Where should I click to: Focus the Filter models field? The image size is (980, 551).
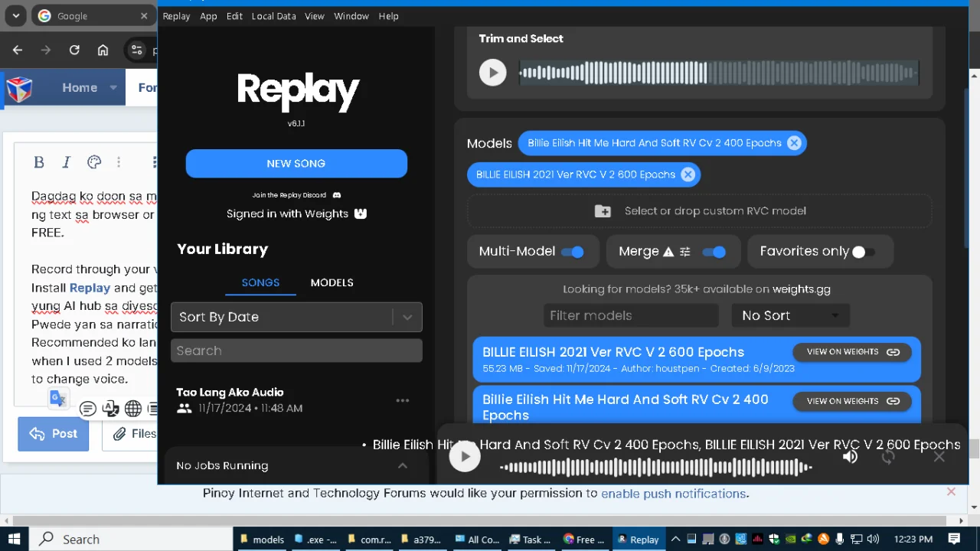click(631, 315)
